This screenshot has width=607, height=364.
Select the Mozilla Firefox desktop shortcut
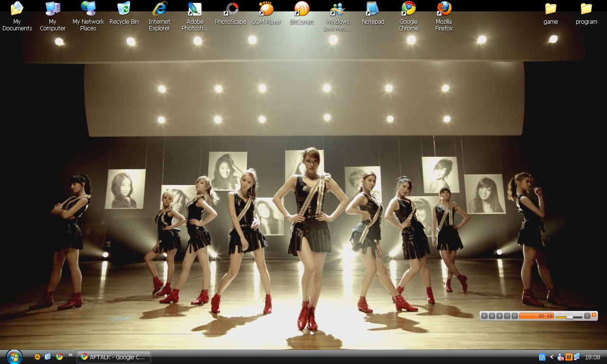point(444,16)
